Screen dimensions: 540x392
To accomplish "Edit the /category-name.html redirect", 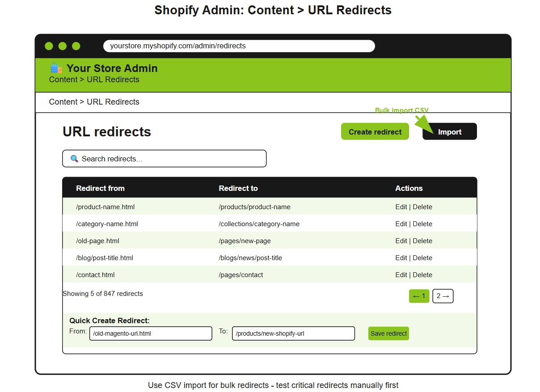I will pos(401,224).
